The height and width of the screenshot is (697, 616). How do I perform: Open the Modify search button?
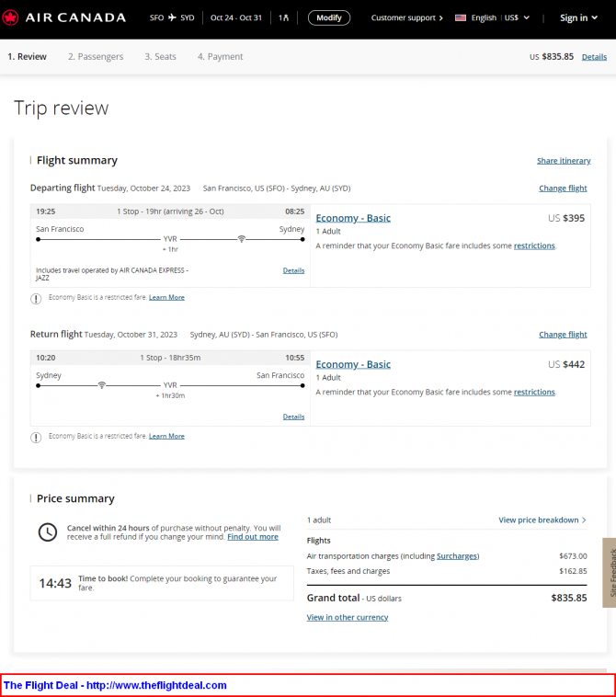coord(329,17)
